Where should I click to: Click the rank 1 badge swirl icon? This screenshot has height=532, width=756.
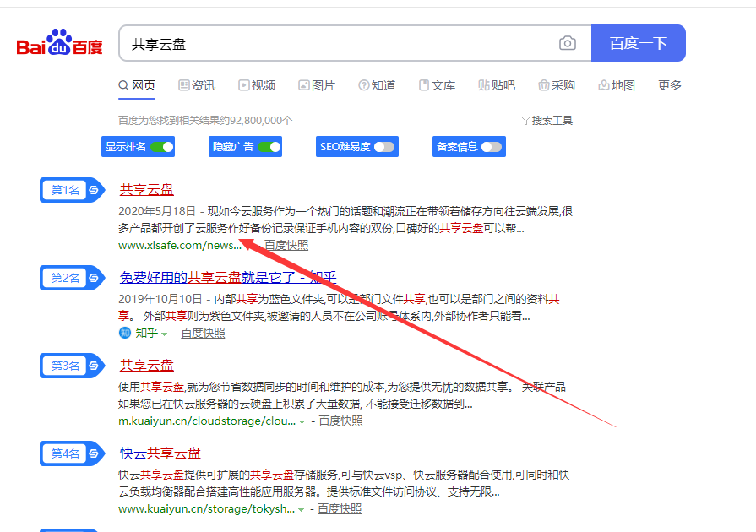pyautogui.click(x=94, y=190)
